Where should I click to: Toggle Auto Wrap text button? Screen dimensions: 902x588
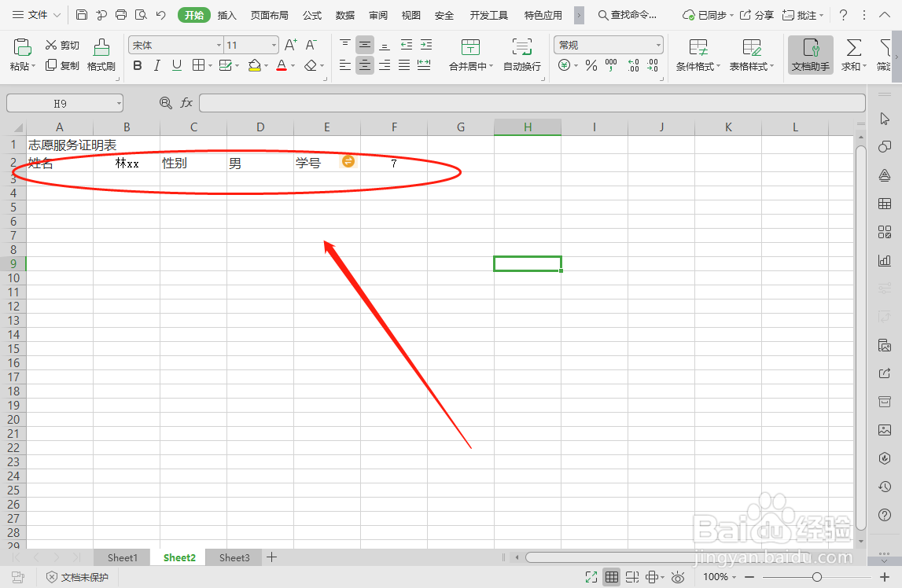tap(522, 55)
